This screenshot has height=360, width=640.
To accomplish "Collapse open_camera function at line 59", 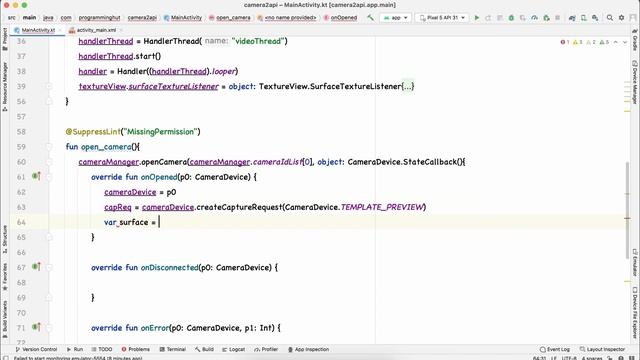I will click(x=49, y=147).
